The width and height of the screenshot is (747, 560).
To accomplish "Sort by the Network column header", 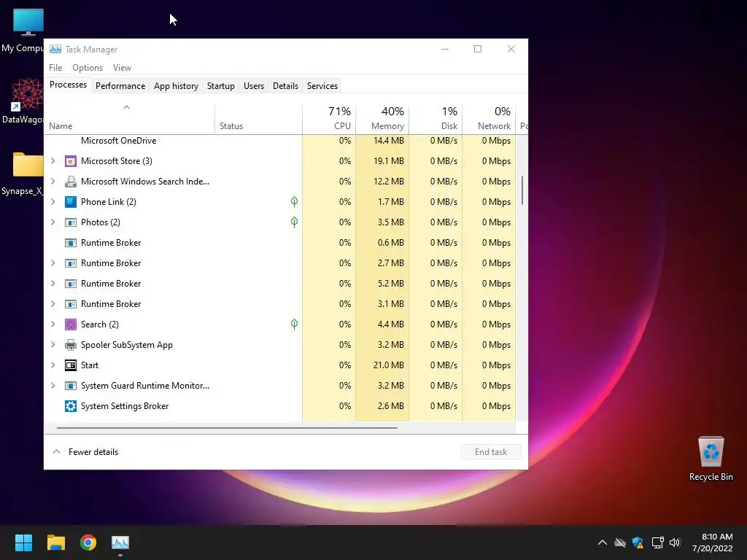I will [489, 118].
